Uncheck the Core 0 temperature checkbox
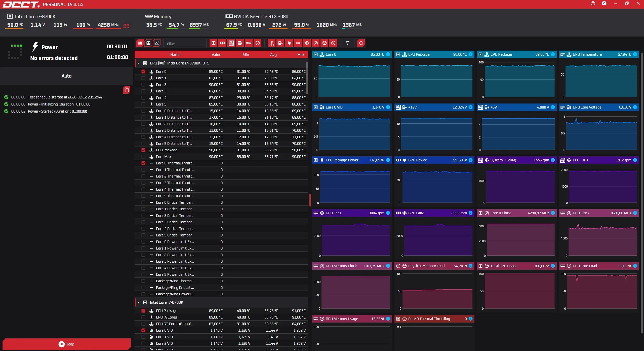This screenshot has width=644, height=351. (143, 72)
